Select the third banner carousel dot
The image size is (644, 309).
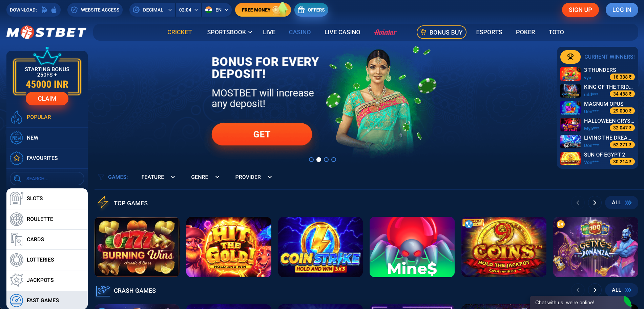point(326,160)
